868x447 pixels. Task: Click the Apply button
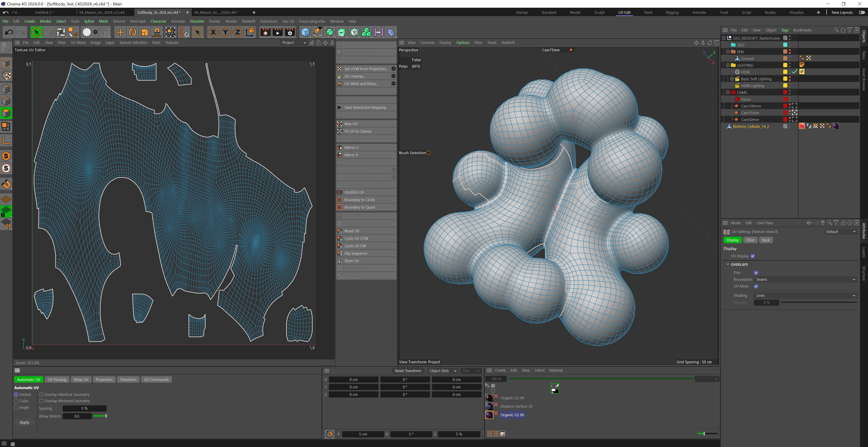click(24, 422)
